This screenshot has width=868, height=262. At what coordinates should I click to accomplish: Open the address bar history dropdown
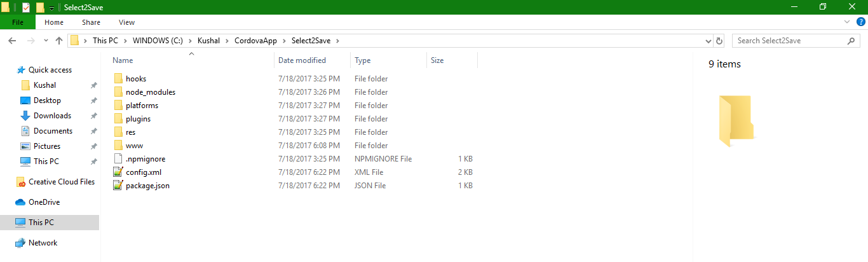coord(709,41)
